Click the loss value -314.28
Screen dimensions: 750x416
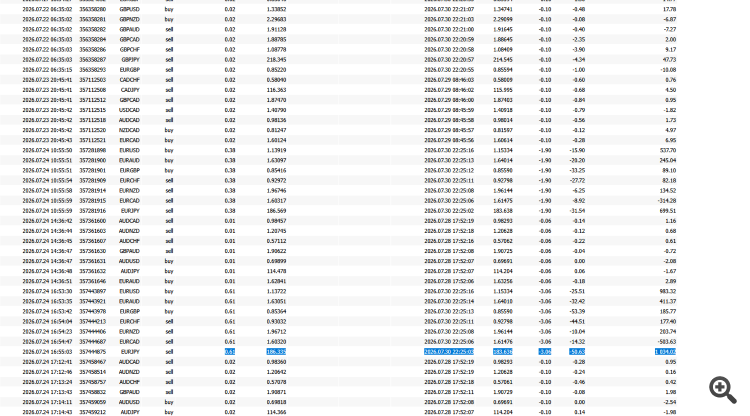667,200
